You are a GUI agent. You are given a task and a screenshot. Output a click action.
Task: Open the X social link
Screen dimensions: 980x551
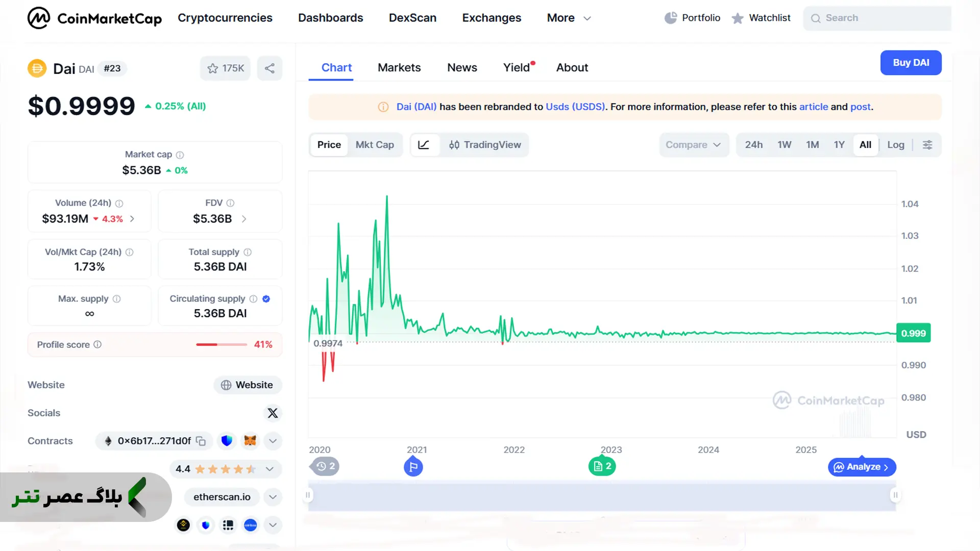pos(273,413)
